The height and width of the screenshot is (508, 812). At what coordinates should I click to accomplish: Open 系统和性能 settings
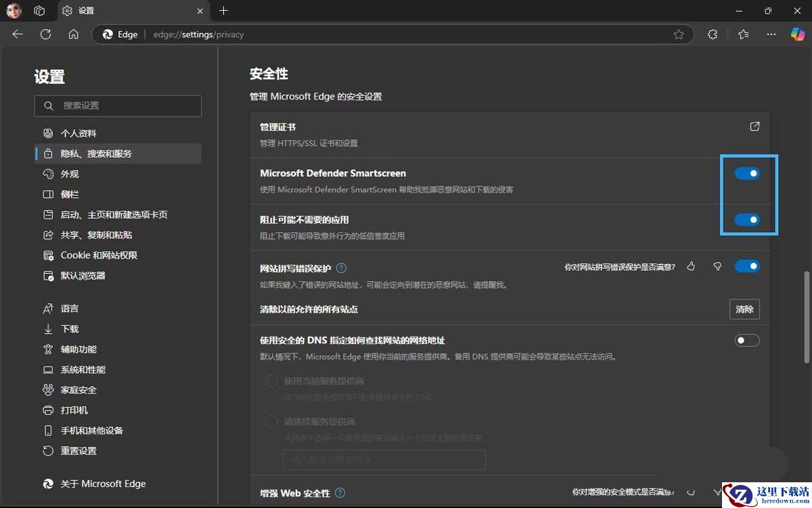118,369
